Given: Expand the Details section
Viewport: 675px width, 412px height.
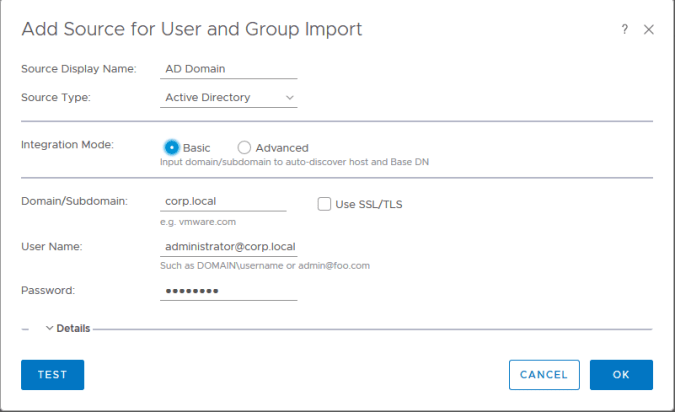Looking at the screenshot, I should (x=72, y=328).
